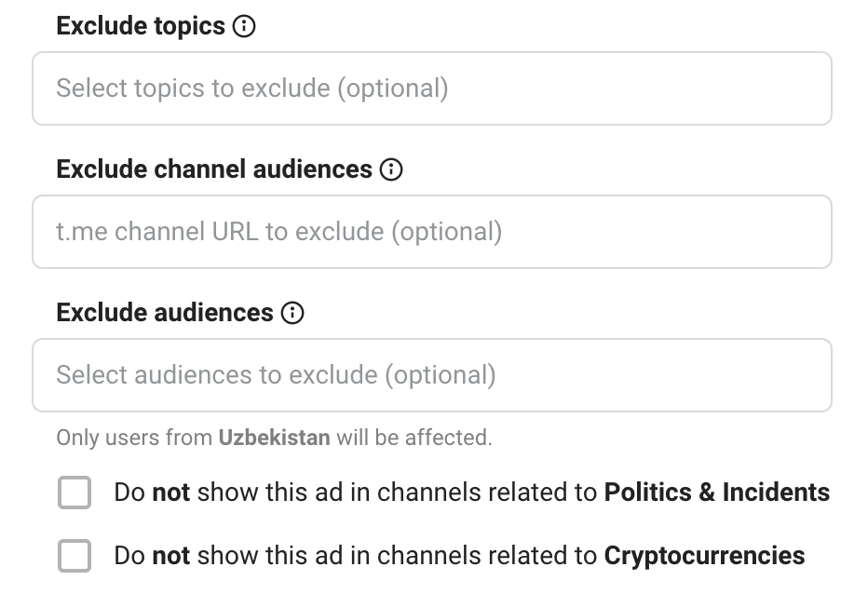
Task: Click the bold Uzbekistan country name
Action: click(x=275, y=438)
